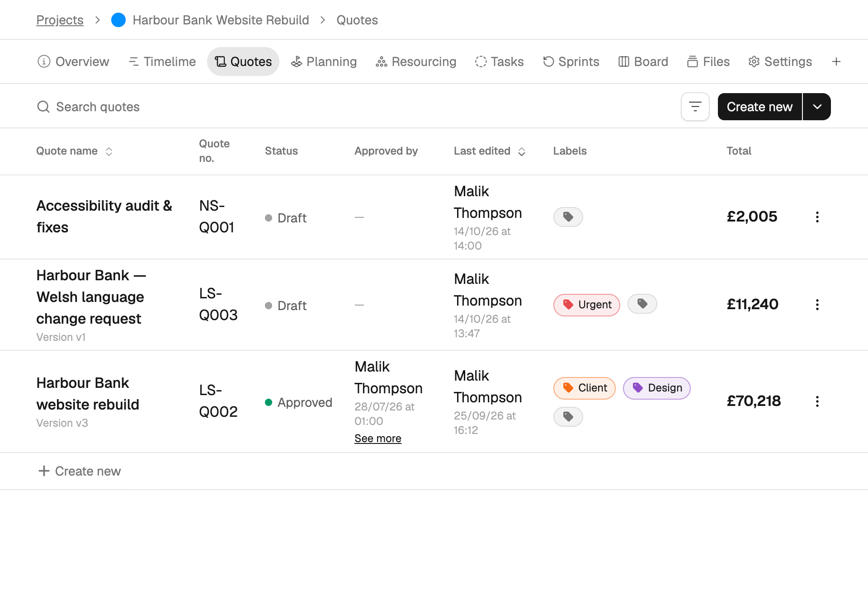Image resolution: width=868 pixels, height=594 pixels.
Task: Click the Design label tag
Action: 657,388
